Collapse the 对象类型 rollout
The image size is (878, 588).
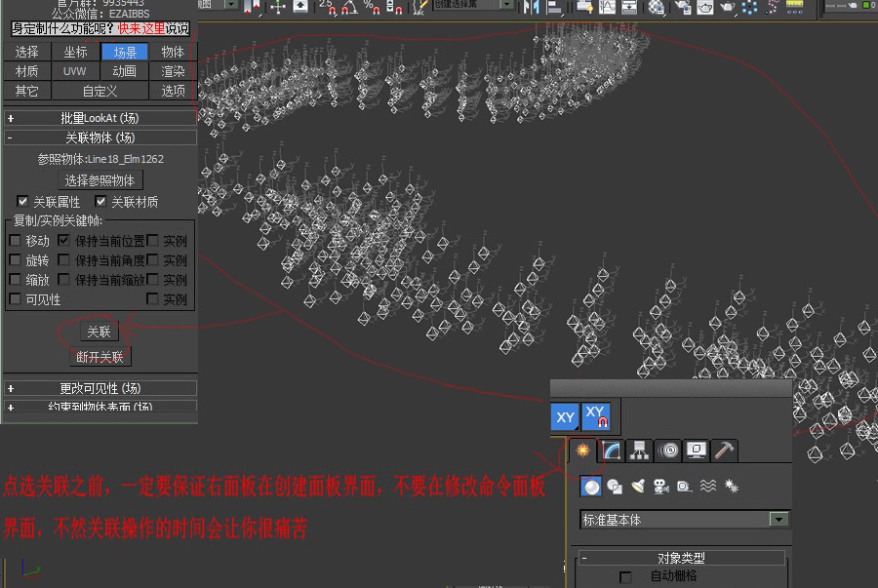click(682, 557)
